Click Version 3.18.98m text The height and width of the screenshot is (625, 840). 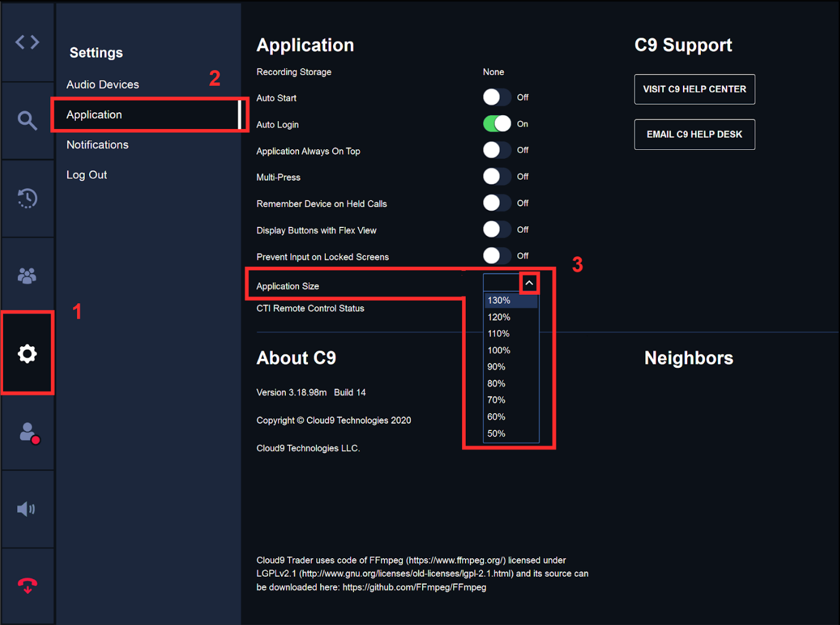291,392
